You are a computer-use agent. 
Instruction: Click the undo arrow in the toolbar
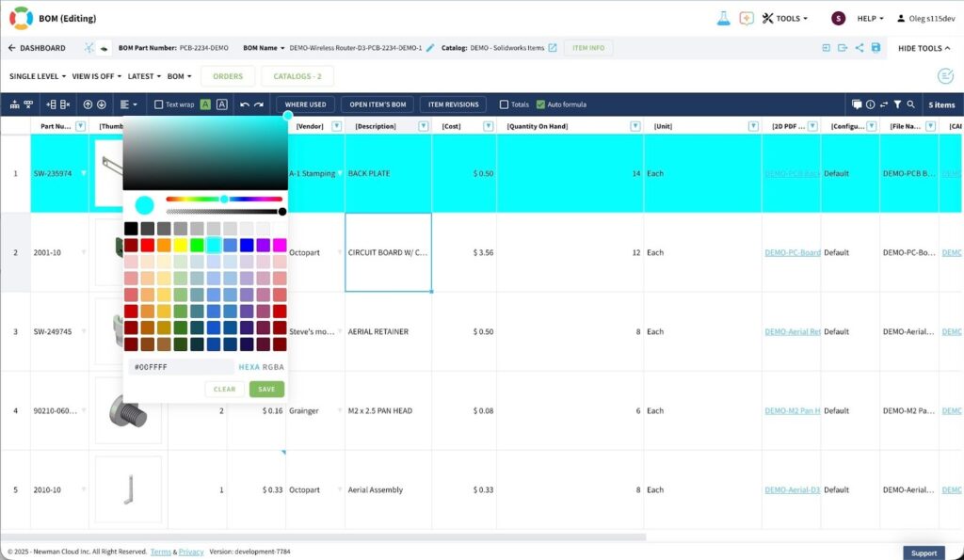245,104
